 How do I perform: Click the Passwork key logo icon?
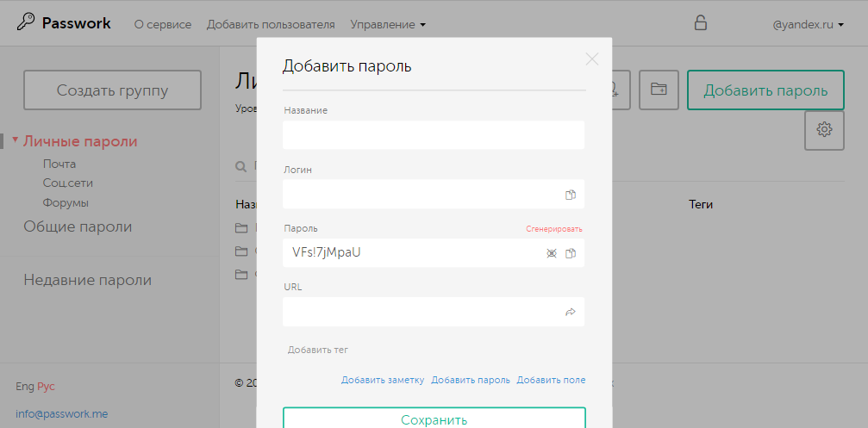click(26, 23)
